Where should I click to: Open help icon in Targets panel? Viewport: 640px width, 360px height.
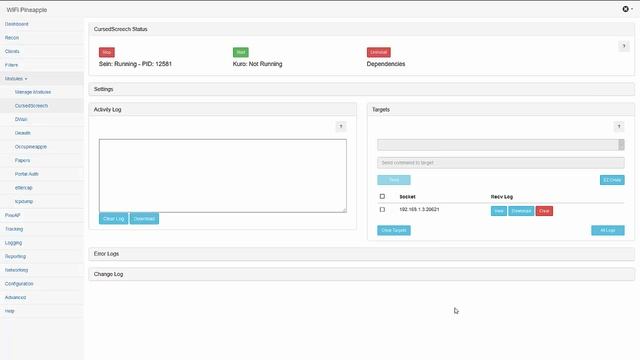[x=619, y=127]
